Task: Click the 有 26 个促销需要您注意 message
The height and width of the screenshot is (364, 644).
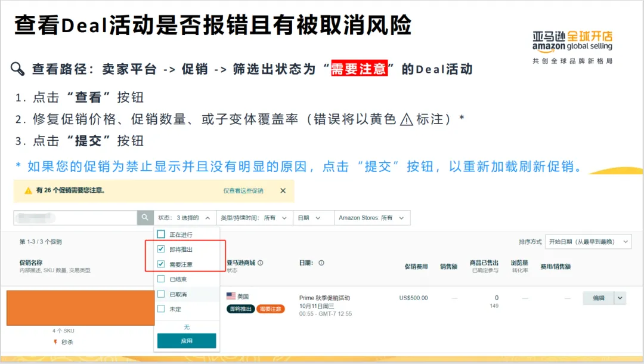Action: click(70, 190)
